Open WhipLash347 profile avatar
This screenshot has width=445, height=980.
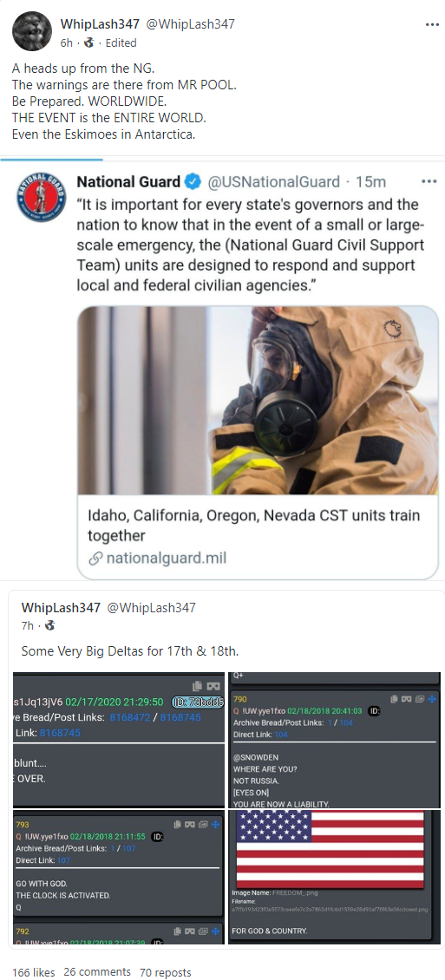32,31
